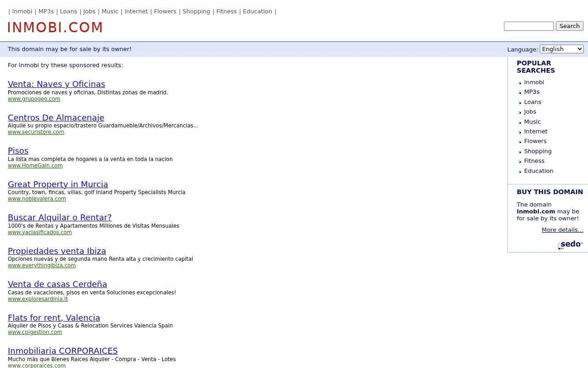Select Loans in top navigation
Image resolution: width=588 pixels, height=368 pixels.
coord(68,11)
